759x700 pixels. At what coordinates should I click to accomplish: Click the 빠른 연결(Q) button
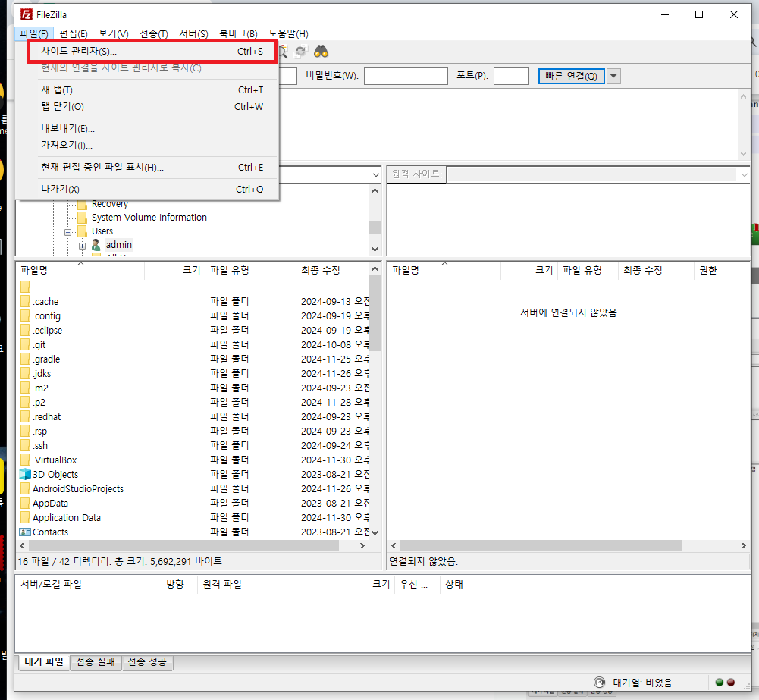click(x=571, y=76)
